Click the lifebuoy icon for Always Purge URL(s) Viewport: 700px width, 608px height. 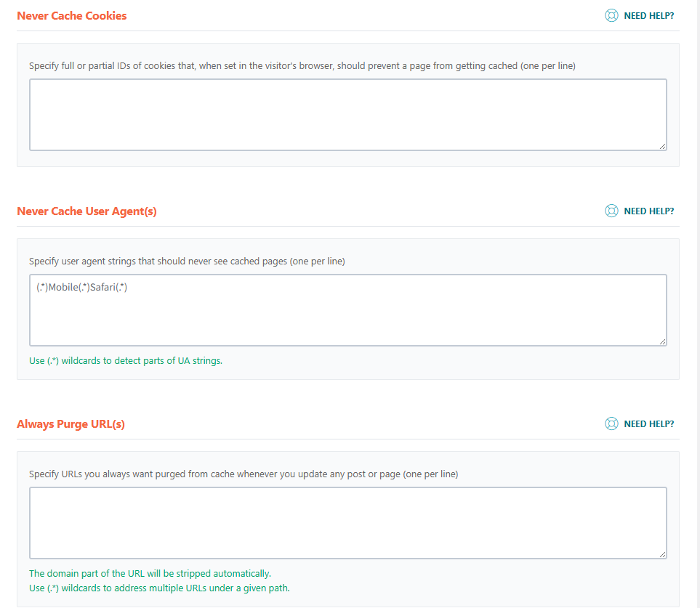coord(611,423)
